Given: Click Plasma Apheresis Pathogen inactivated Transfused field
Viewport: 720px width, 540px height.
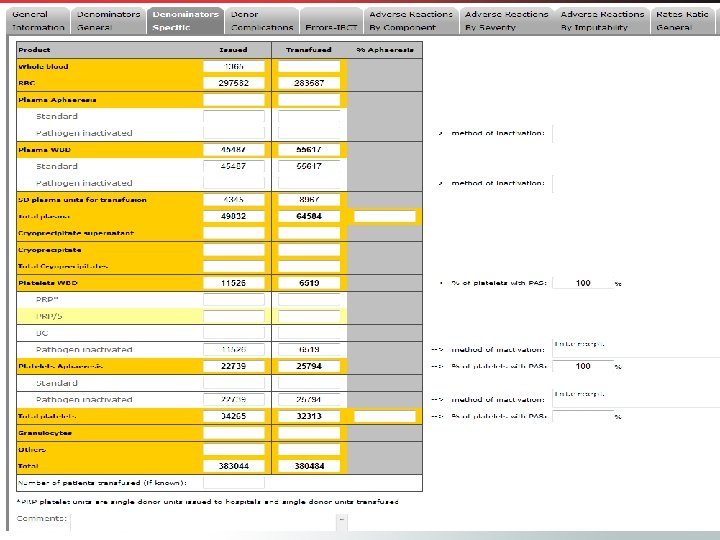Looking at the screenshot, I should pyautogui.click(x=309, y=133).
